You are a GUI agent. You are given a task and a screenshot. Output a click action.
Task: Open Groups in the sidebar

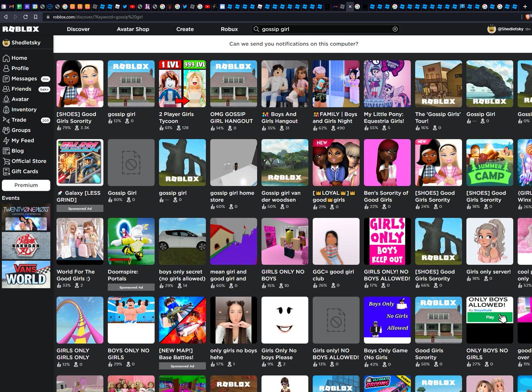[16, 130]
